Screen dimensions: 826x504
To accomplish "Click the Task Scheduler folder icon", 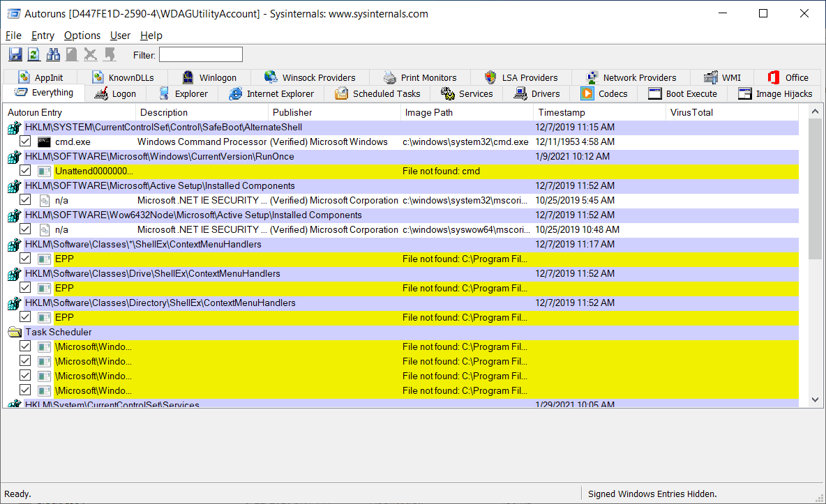I will point(14,332).
